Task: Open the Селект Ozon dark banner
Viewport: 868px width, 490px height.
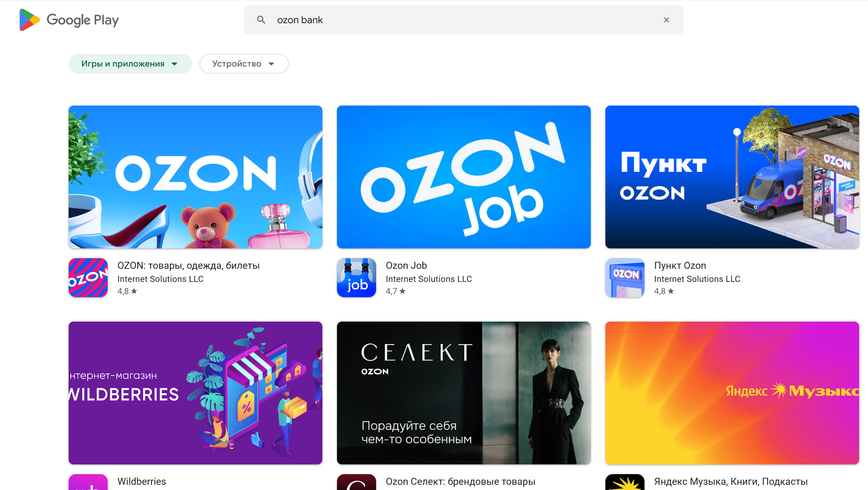Action: point(464,393)
